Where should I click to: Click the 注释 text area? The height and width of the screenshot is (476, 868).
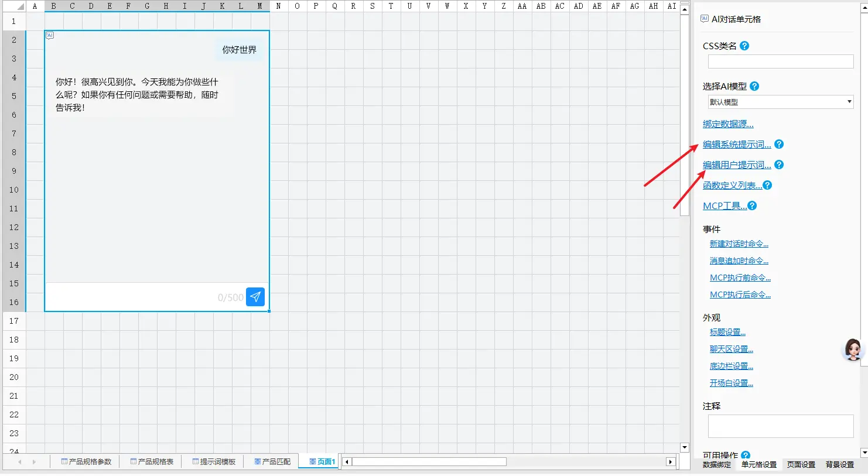(781, 426)
